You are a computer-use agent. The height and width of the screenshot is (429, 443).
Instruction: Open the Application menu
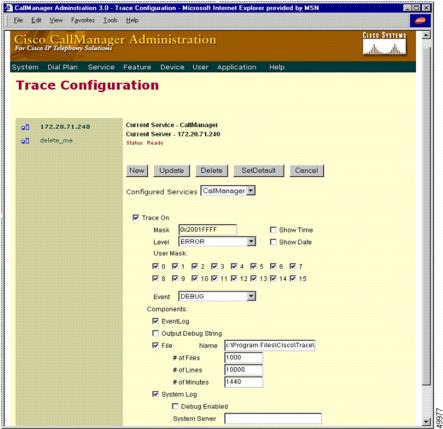237,67
